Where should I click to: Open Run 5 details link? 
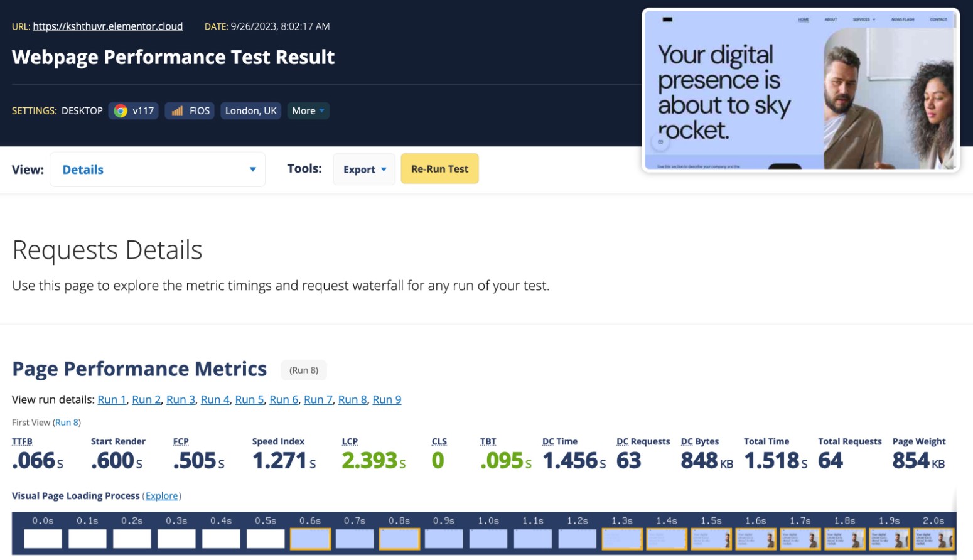point(249,400)
